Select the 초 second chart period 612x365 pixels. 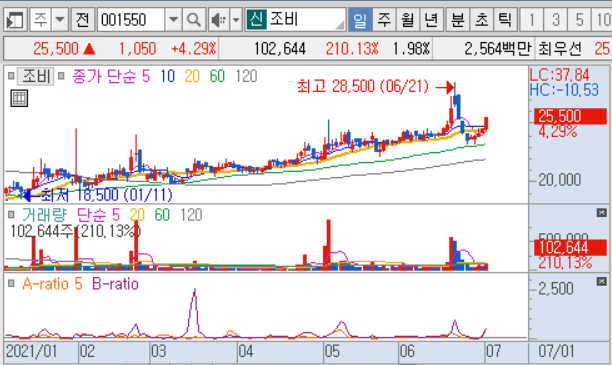point(481,20)
